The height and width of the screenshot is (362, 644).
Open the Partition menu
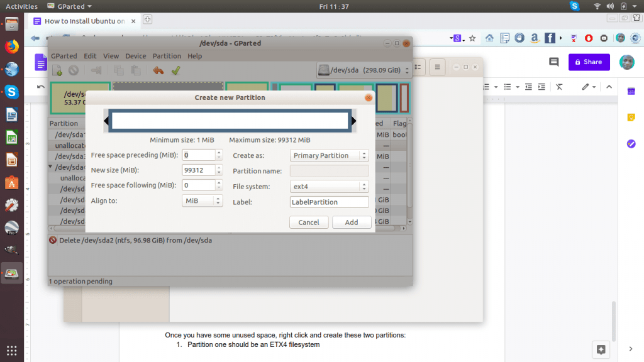(166, 56)
